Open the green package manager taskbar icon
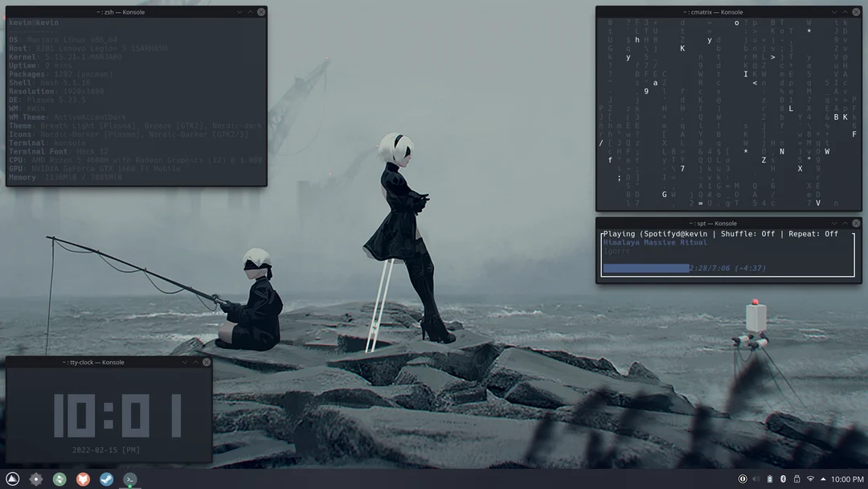Screen dimensions: 868x489 (59, 479)
